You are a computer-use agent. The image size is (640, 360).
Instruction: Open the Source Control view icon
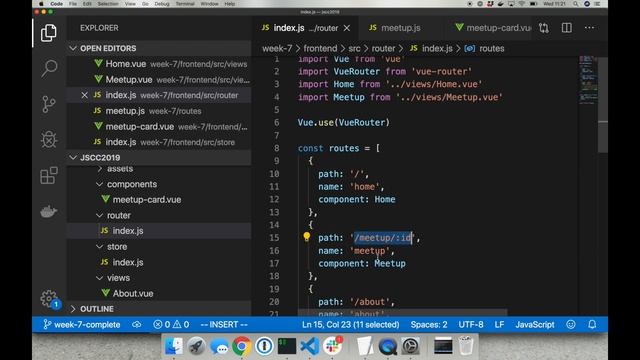tap(49, 104)
